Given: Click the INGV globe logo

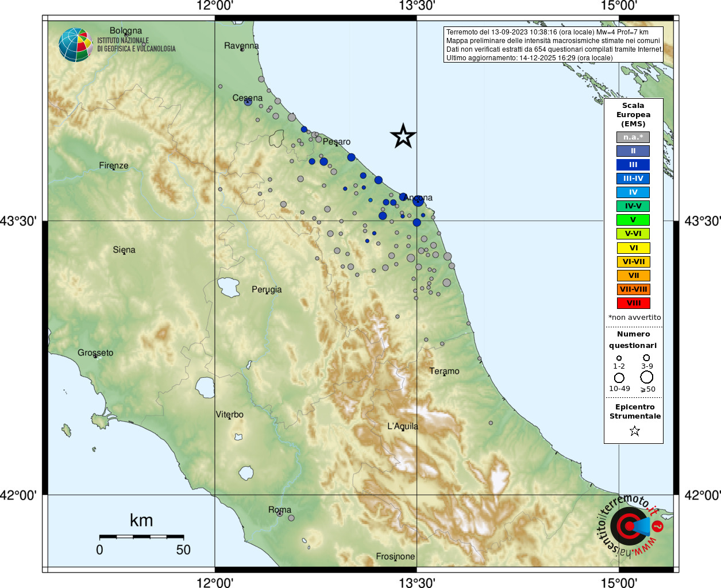Looking at the screenshot, I should (x=75, y=45).
